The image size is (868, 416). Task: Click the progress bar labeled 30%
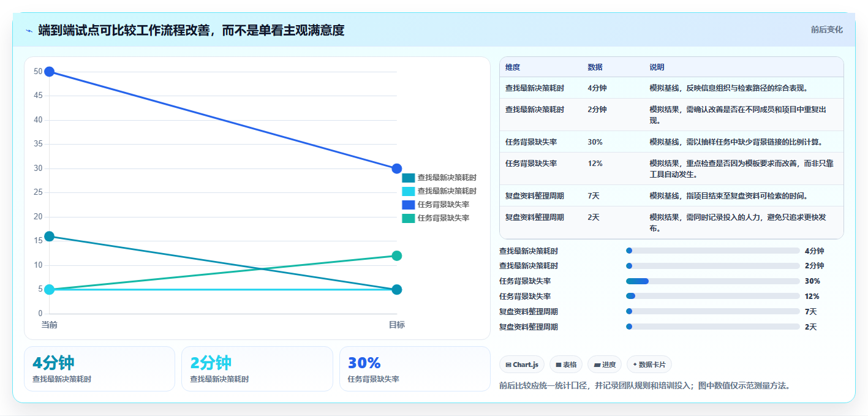712,281
